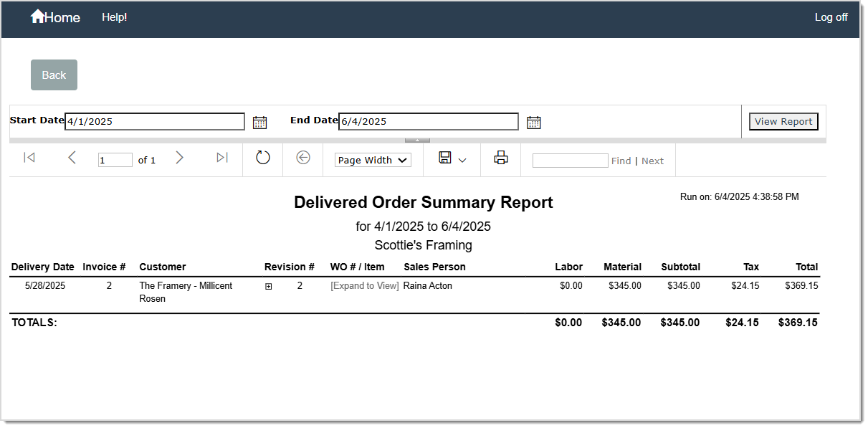The width and height of the screenshot is (868, 428).
Task: Open the Start Date calendar picker
Action: [x=259, y=121]
